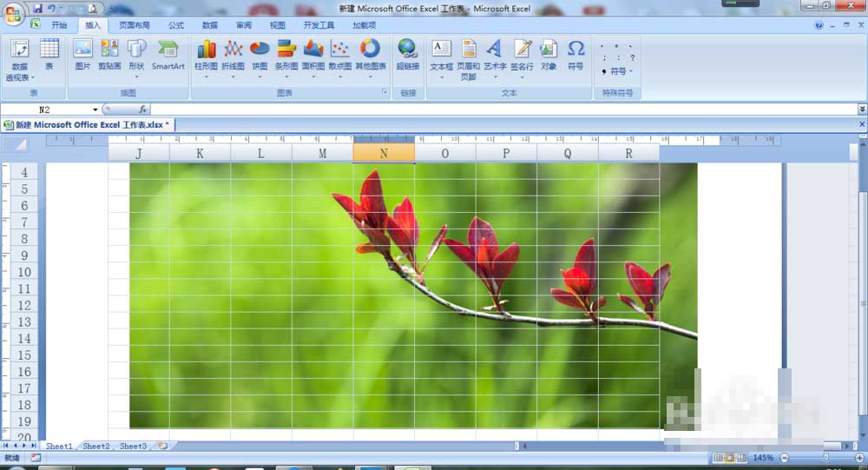Switch to Normal view in status bar

tap(719, 458)
